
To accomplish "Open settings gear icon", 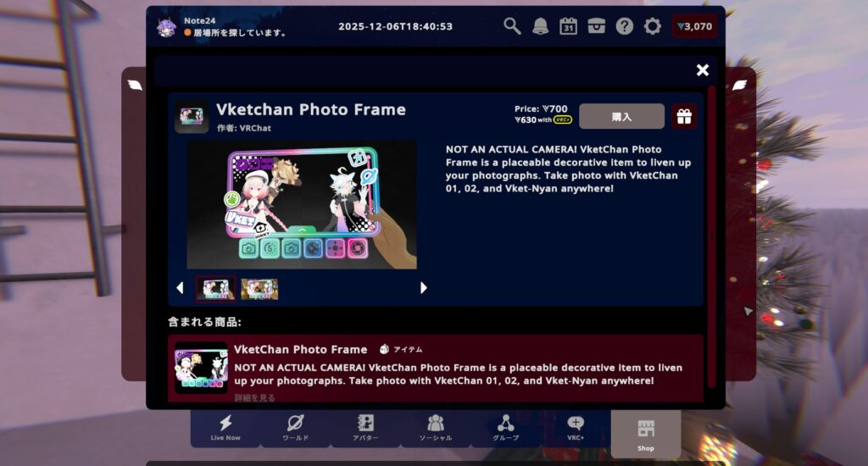I will (x=653, y=26).
